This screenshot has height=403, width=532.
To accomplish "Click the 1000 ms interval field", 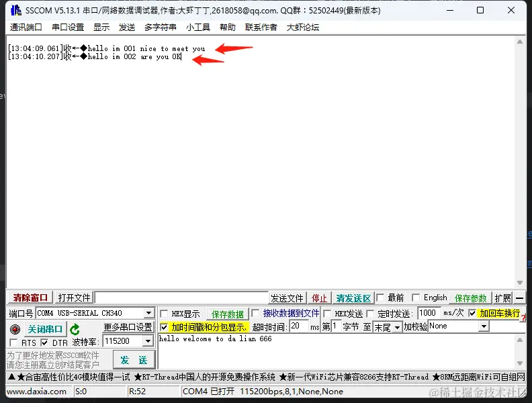I will click(x=429, y=313).
